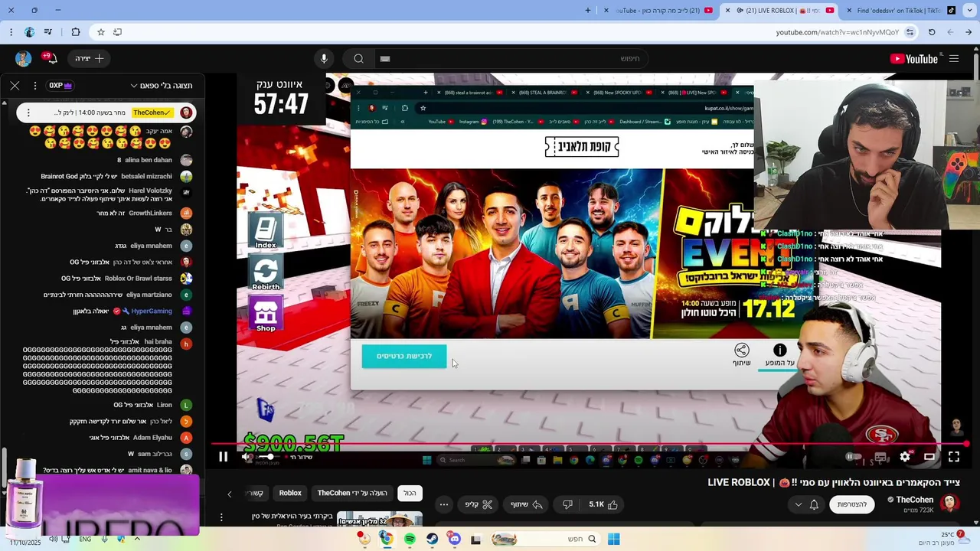Select the 'הועלה על ידי TheCohen' chip
This screenshot has width=980, height=551.
(352, 493)
